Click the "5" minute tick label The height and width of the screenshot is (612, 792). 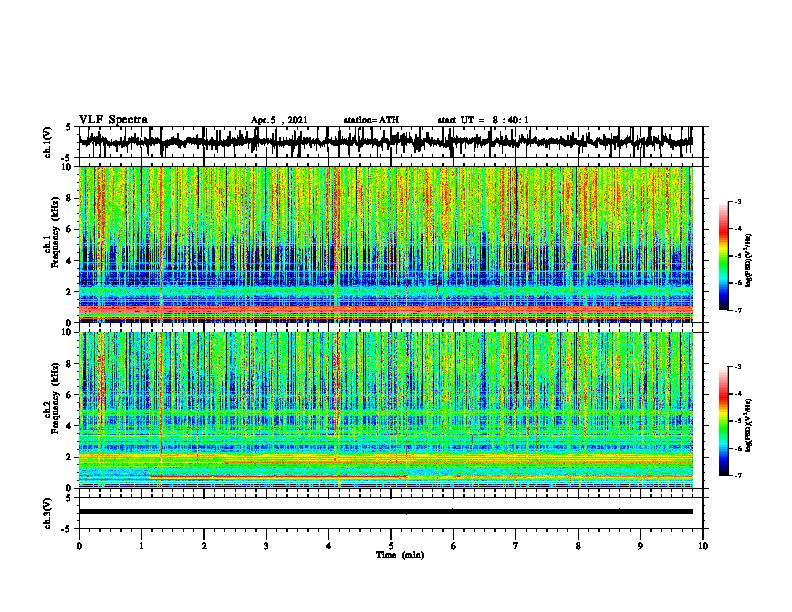[x=391, y=546]
